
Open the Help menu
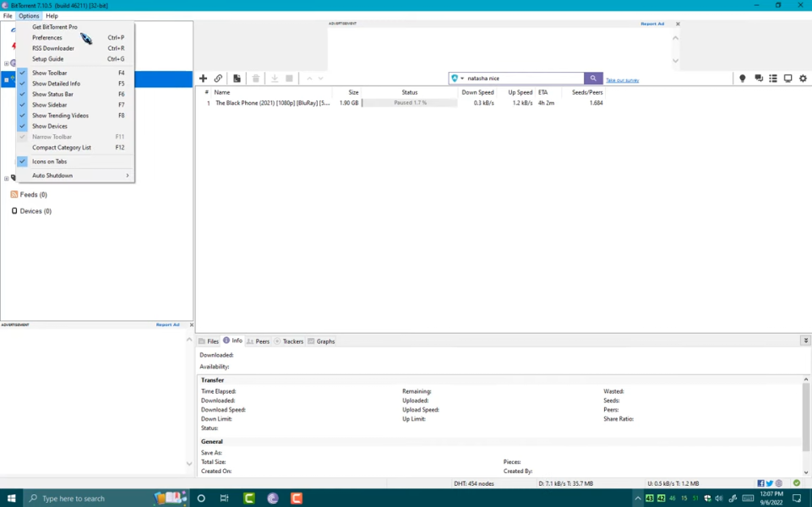click(x=52, y=16)
